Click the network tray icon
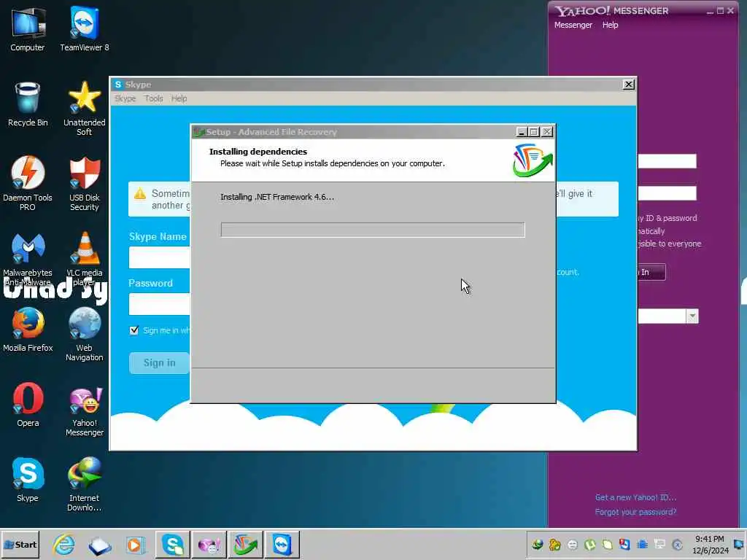Viewport: 747px width, 560px height. coord(659,544)
